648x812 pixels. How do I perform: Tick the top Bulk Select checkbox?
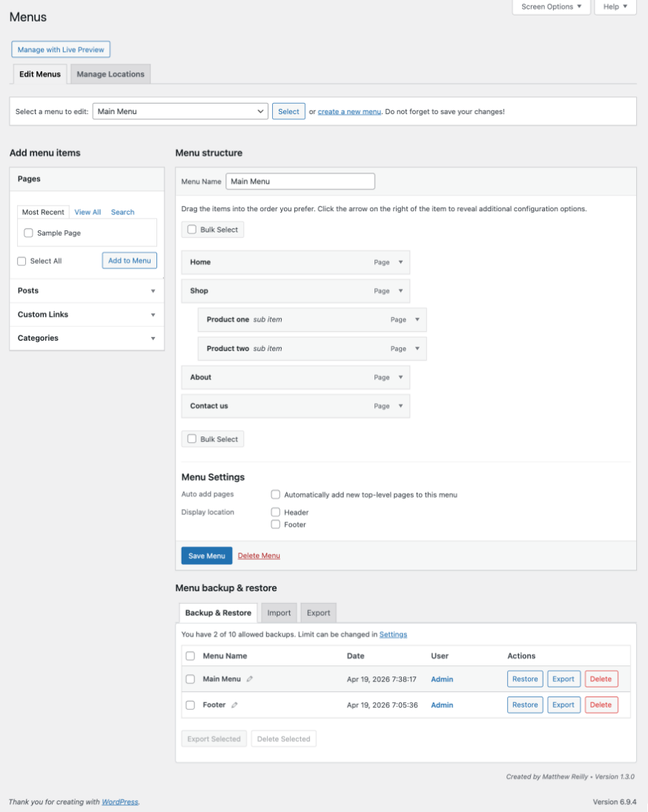[x=192, y=230]
